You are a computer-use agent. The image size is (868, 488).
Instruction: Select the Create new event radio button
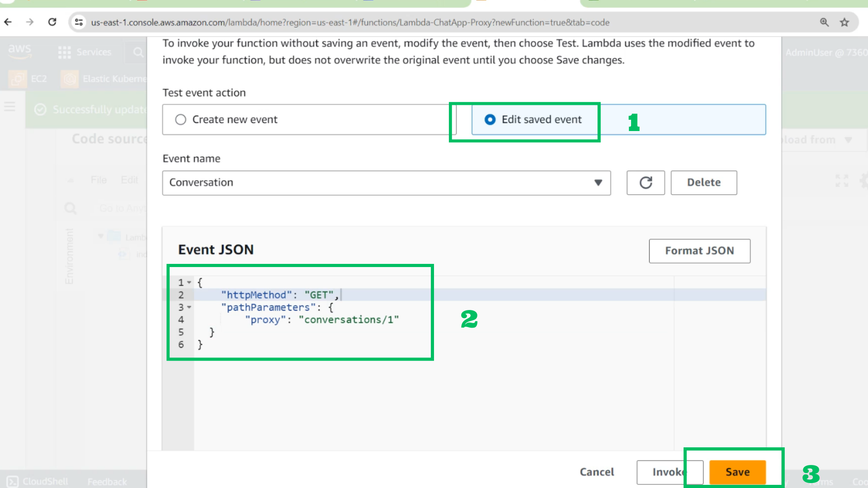pyautogui.click(x=181, y=119)
